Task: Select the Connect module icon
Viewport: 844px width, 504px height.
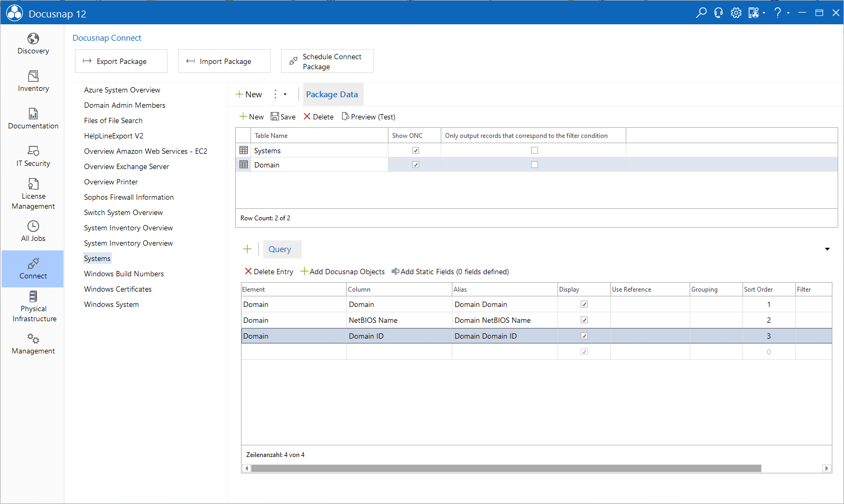Action: [x=33, y=269]
